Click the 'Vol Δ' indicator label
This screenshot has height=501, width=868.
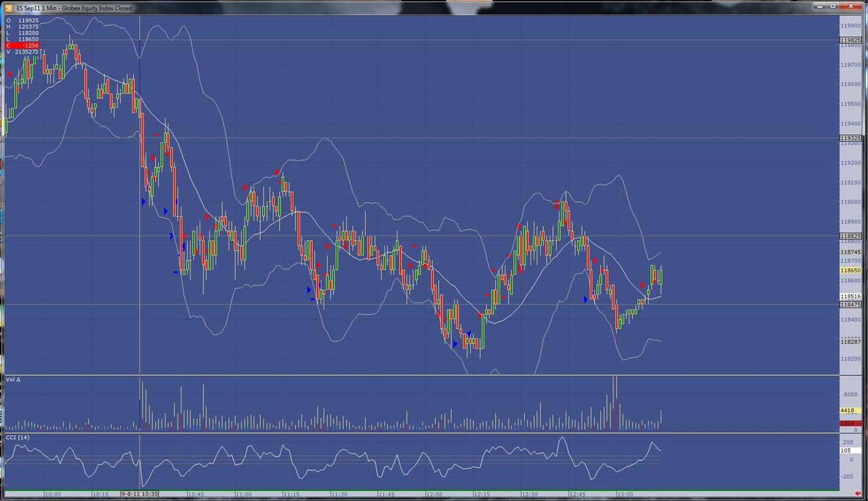pos(13,379)
